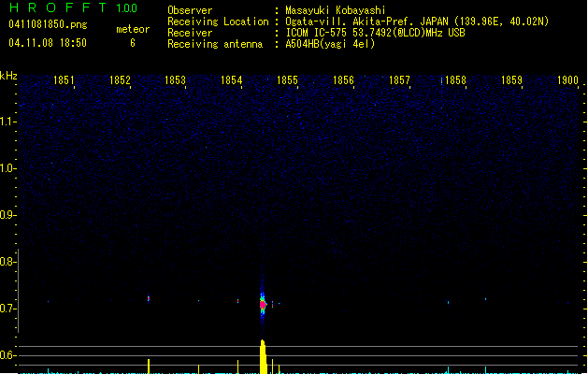Viewport: 588px width, 374px height.
Task: Click the 1855 time axis label
Action: click(x=287, y=80)
